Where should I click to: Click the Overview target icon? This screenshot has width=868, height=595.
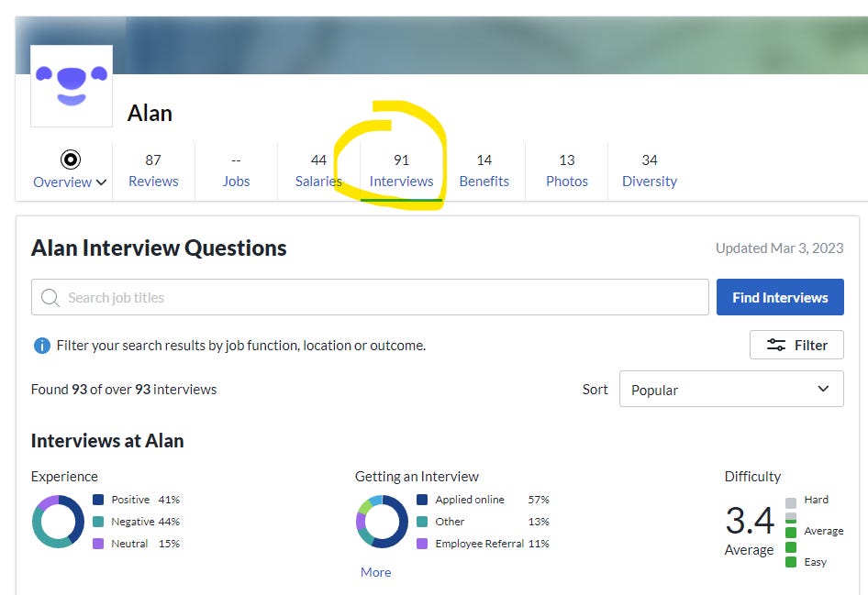pyautogui.click(x=71, y=160)
